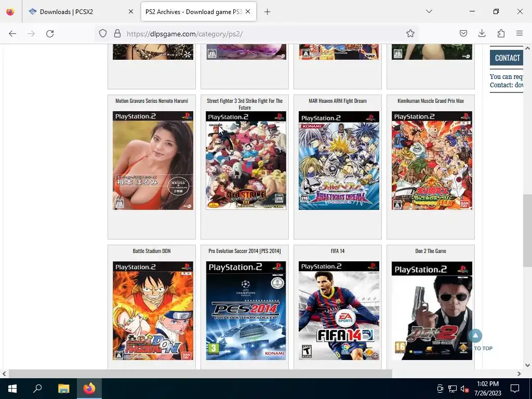Open tracking protection shield icon
This screenshot has height=399, width=532.
103,33
